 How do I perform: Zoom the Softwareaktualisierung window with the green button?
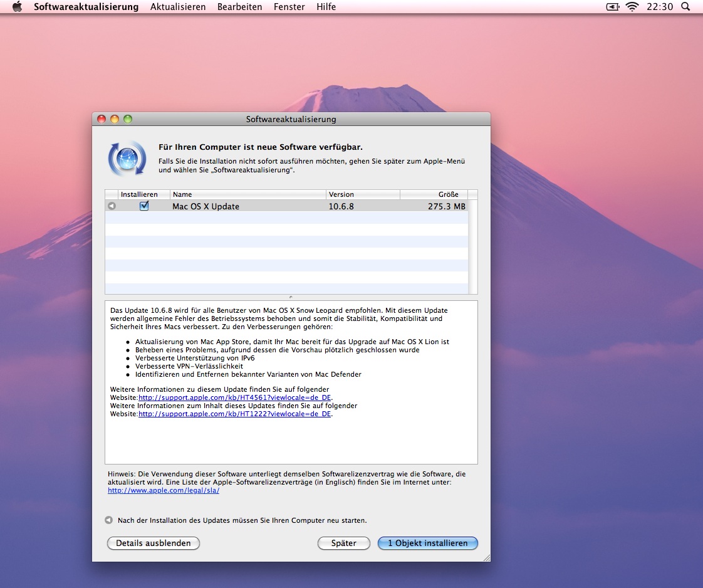click(128, 119)
